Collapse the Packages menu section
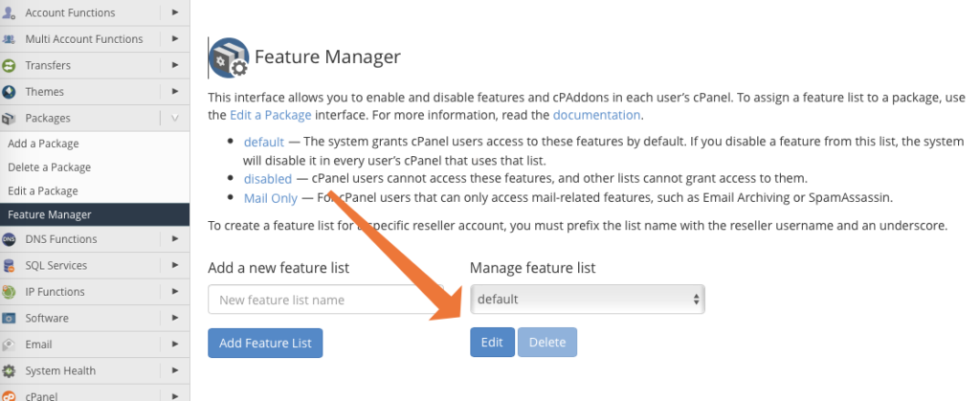Screen dimensions: 980x401 (174, 119)
